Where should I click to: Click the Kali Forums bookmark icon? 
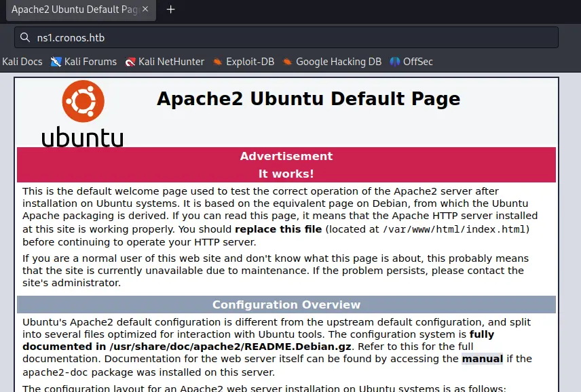[56, 62]
